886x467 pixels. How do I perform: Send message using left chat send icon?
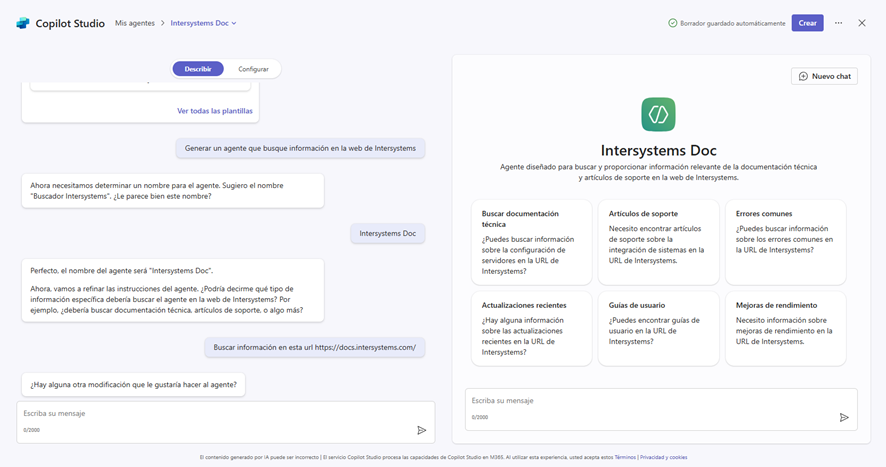click(421, 430)
